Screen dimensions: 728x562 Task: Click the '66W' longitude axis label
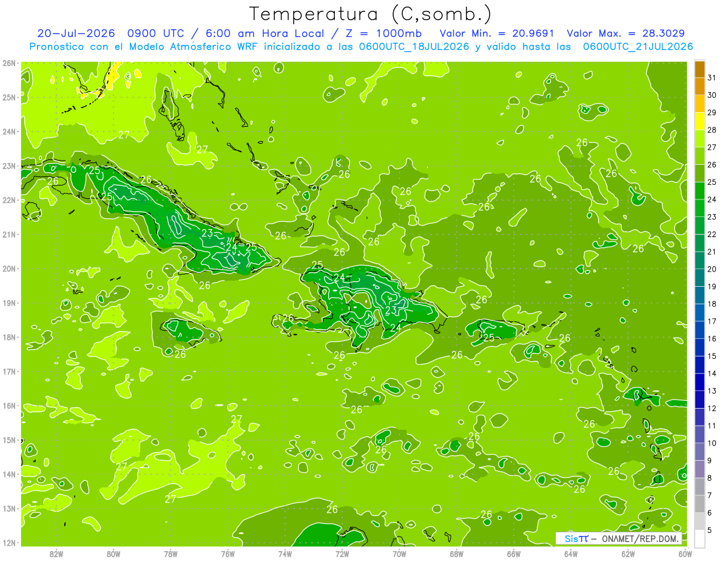[x=514, y=554]
